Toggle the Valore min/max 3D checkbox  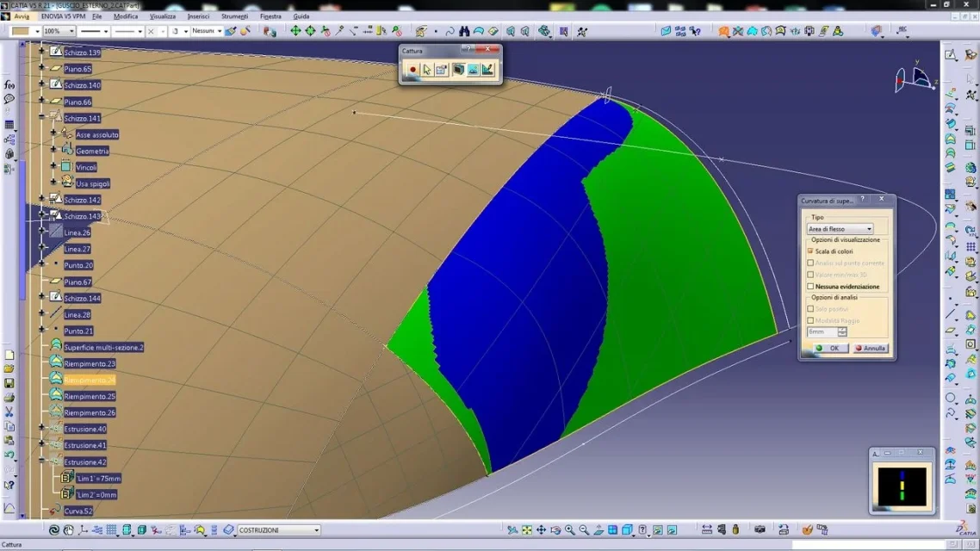tap(810, 275)
